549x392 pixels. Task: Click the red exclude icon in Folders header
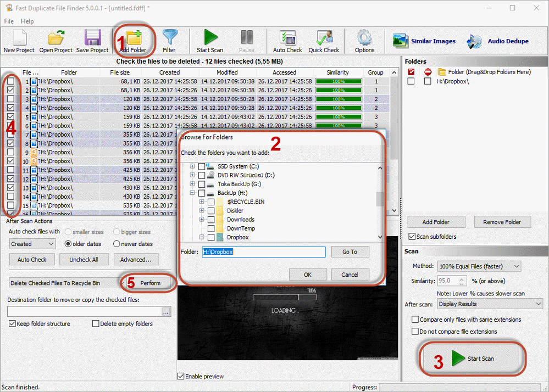(428, 72)
